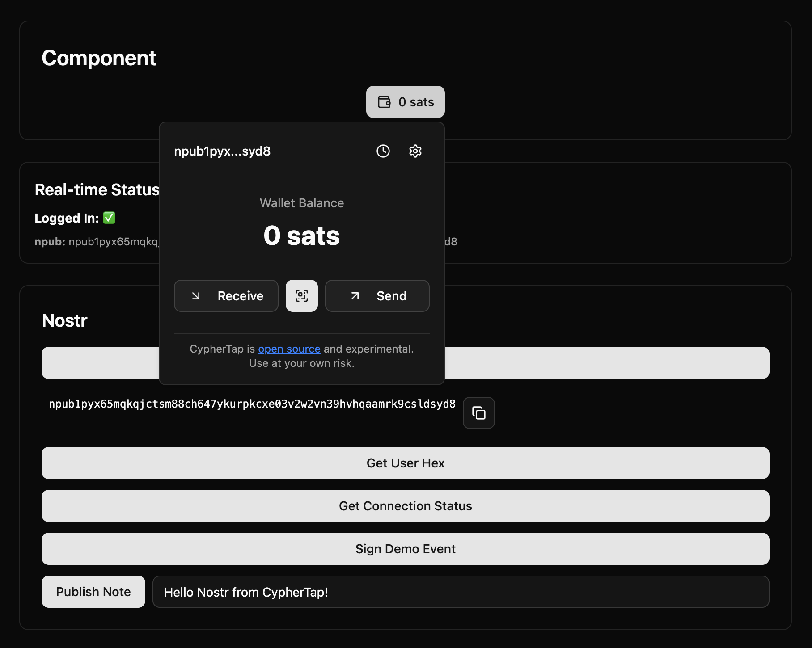Focus the Hello Nostr note input field
This screenshot has height=648, width=812.
(x=461, y=592)
